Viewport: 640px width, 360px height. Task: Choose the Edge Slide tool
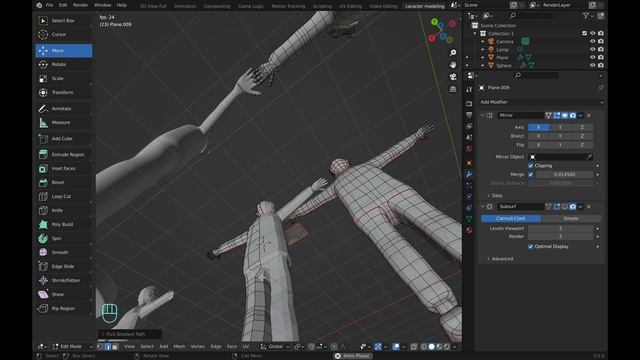(64, 267)
